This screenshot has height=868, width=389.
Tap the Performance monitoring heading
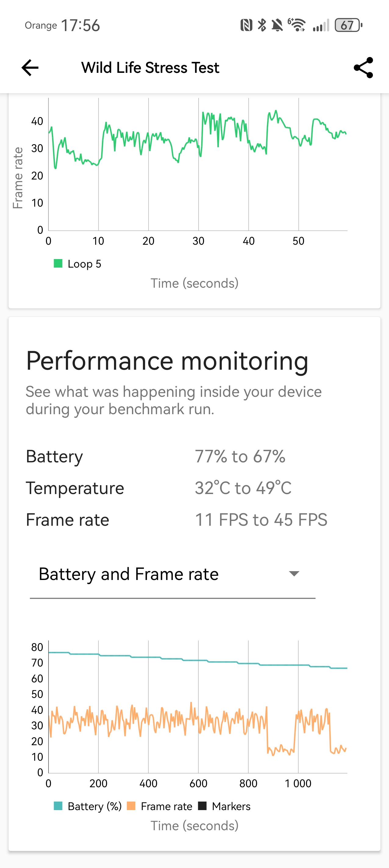coord(167,361)
